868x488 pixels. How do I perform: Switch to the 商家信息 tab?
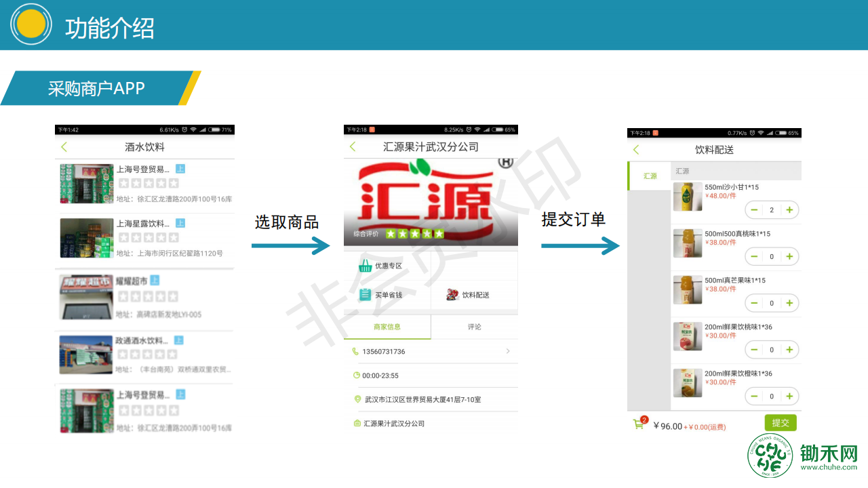(x=387, y=327)
